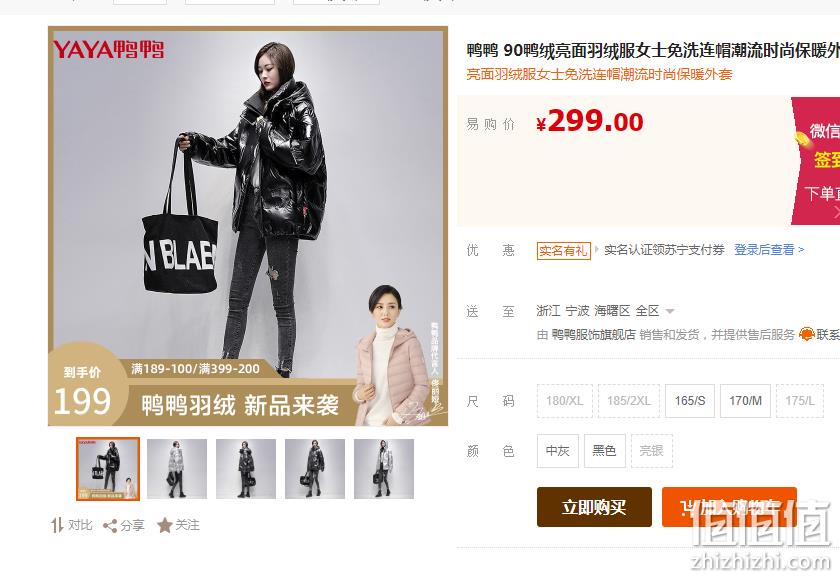Select size 165/S
This screenshot has height=579, width=840.
point(689,401)
